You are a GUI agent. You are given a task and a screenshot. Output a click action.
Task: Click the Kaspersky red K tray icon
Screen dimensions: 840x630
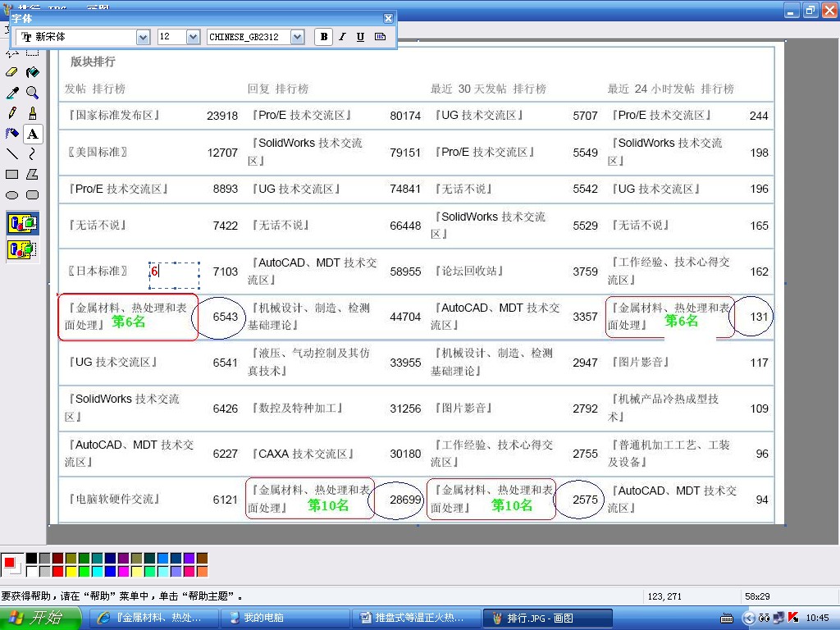click(793, 618)
